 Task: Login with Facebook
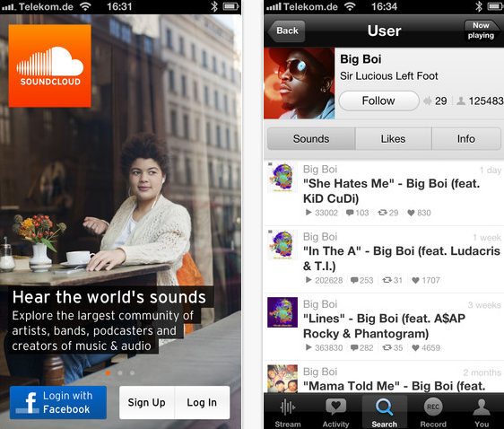tap(58, 402)
